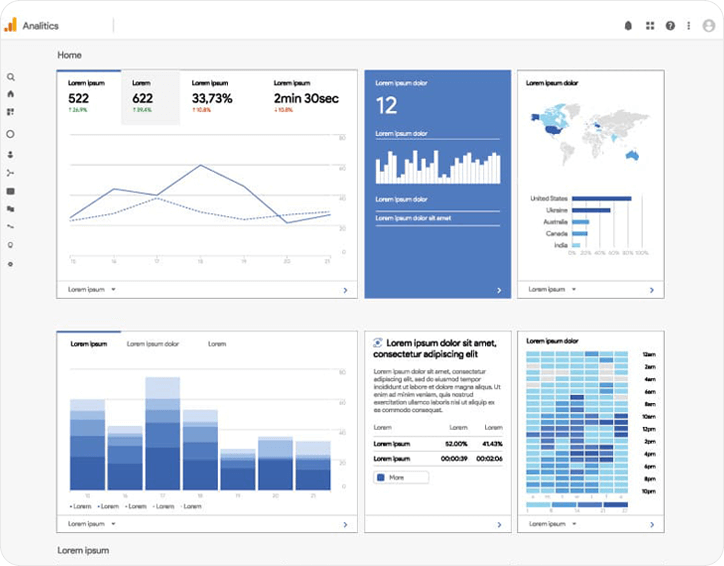Click the Analitics logo
The image size is (724, 566).
[x=35, y=26]
